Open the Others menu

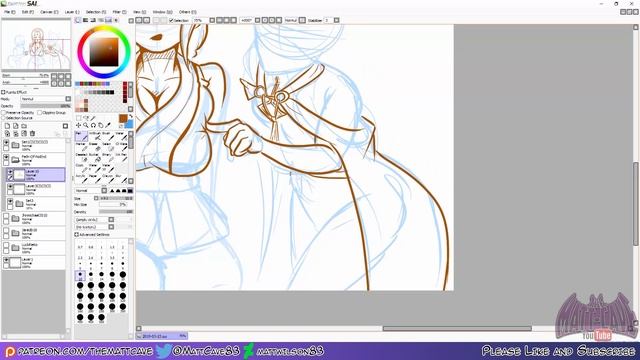click(187, 12)
